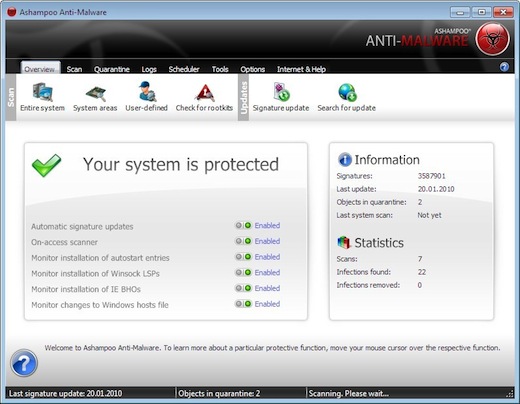The image size is (520, 404).
Task: Click the Information panel icon
Action: tap(345, 160)
